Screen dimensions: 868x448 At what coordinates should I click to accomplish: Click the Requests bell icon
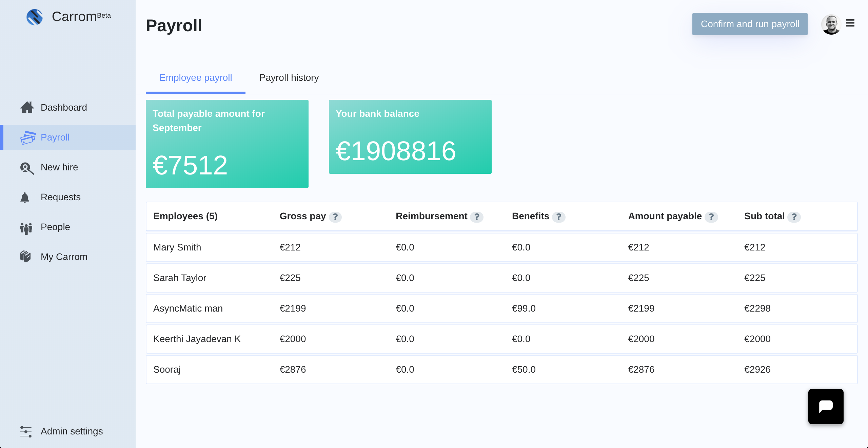25,198
